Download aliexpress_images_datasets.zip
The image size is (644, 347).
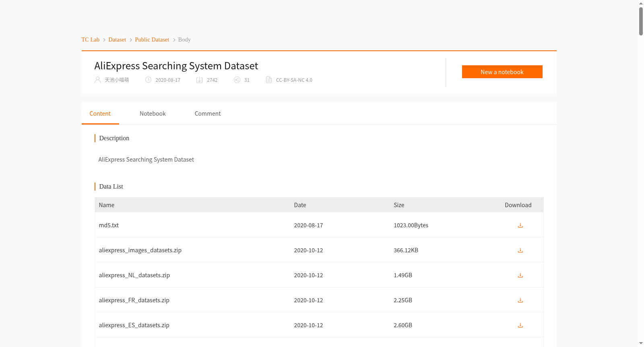point(520,250)
